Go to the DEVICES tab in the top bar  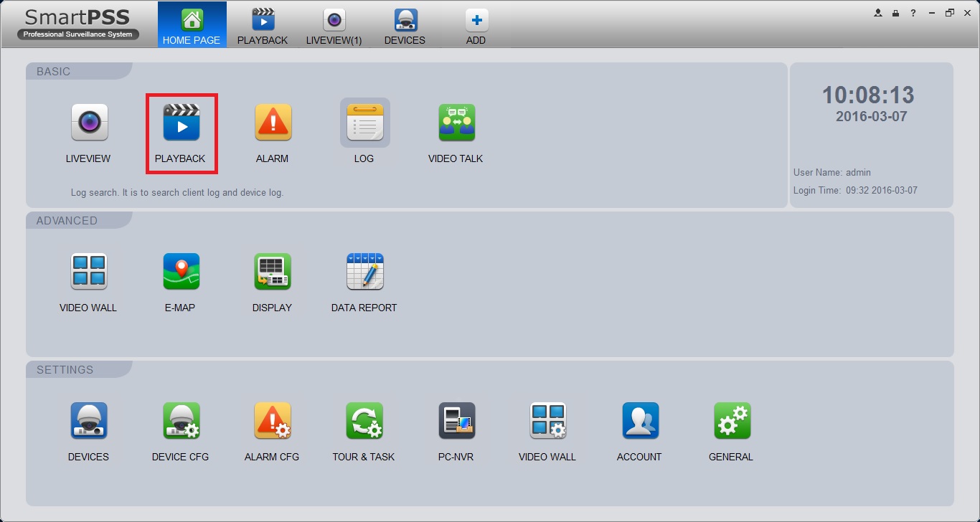tap(405, 25)
